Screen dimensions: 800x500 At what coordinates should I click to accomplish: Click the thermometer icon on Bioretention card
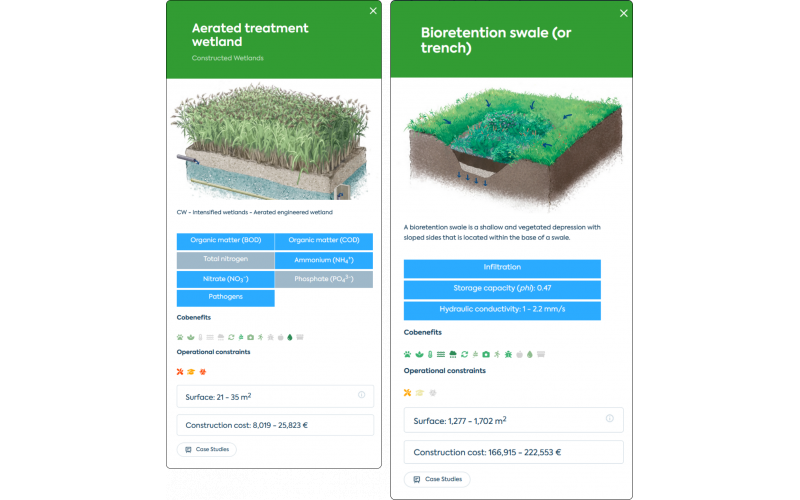(430, 354)
